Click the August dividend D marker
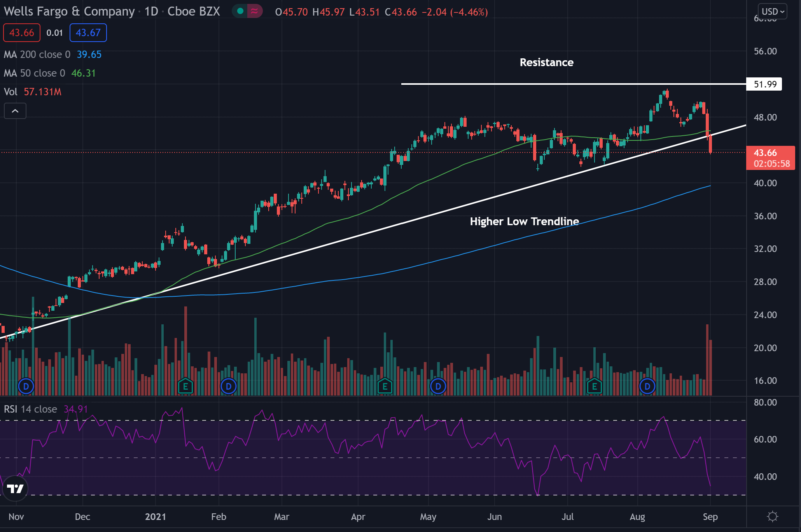The height and width of the screenshot is (532, 801). click(x=647, y=387)
